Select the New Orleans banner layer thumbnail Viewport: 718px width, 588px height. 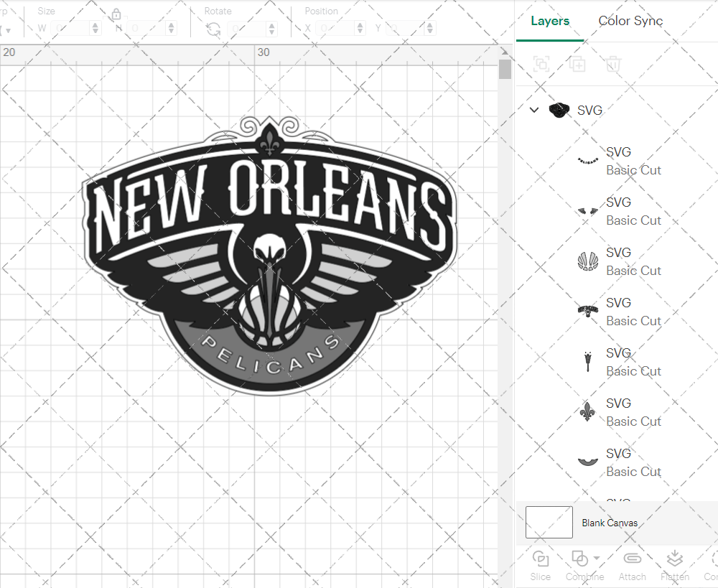click(x=588, y=312)
